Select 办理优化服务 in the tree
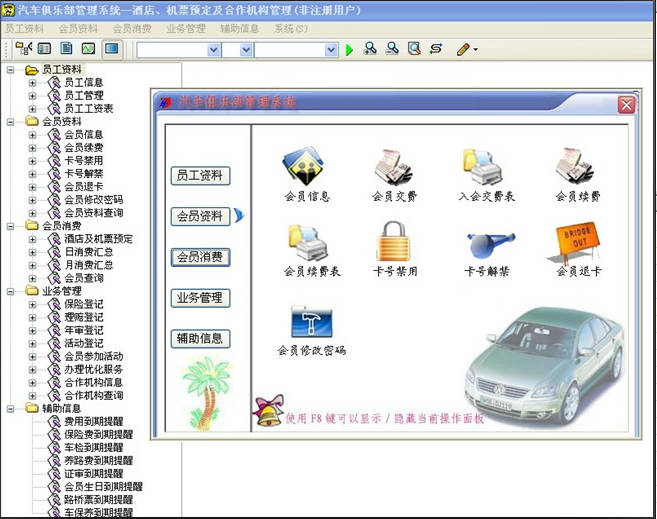Screen dimensions: 657x519 point(93,369)
